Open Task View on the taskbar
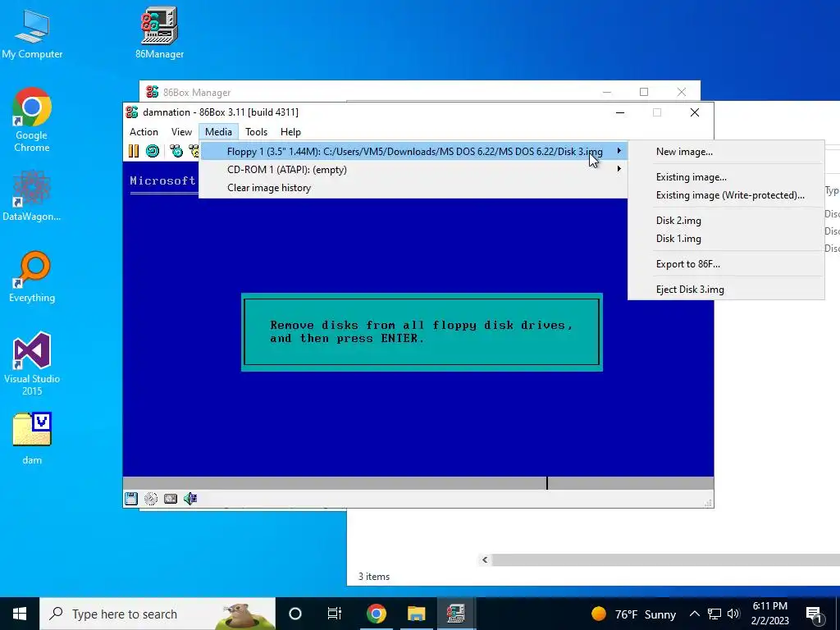 335,614
